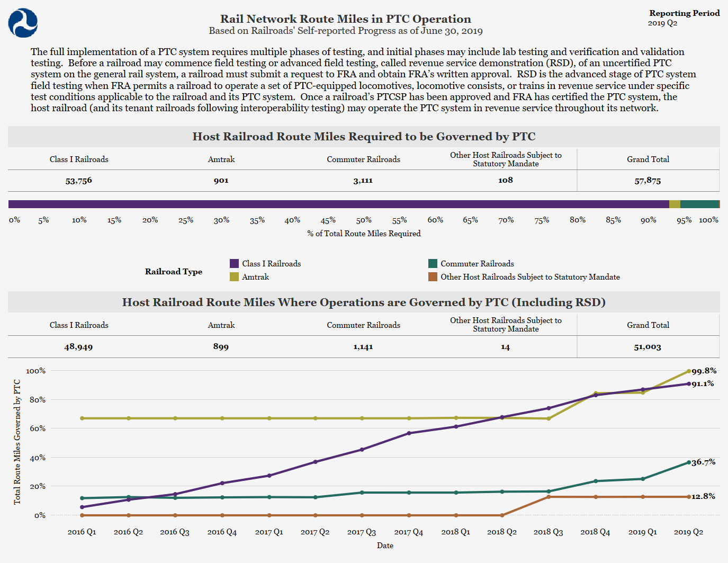Click the Commuter 36.7% end data point
This screenshot has height=563, width=728.
689,462
